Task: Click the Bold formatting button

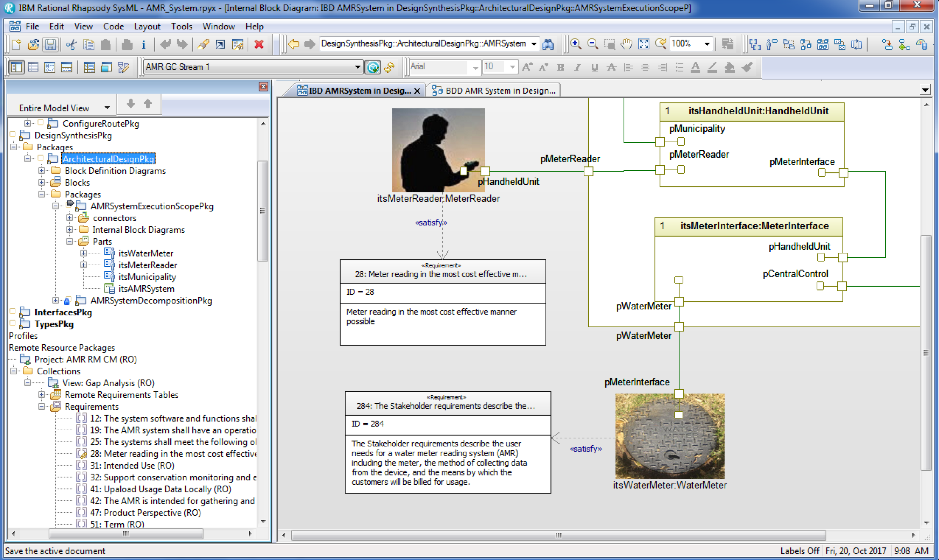Action: 561,67
